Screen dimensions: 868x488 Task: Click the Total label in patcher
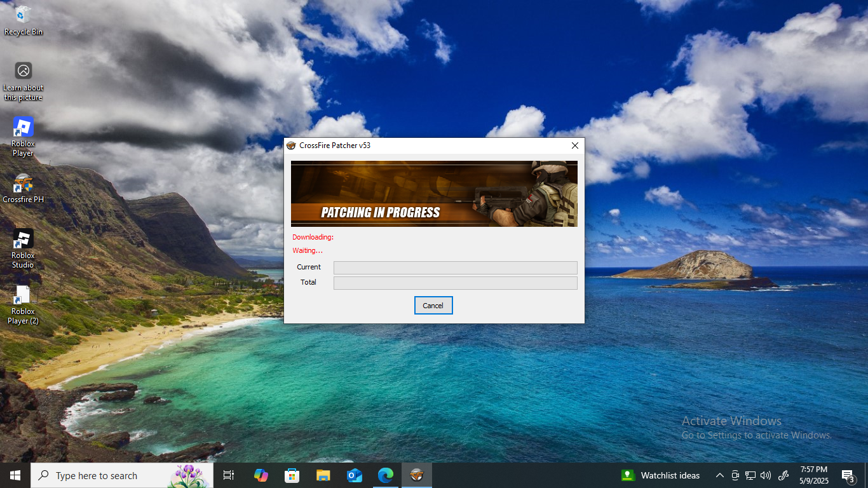[308, 282]
